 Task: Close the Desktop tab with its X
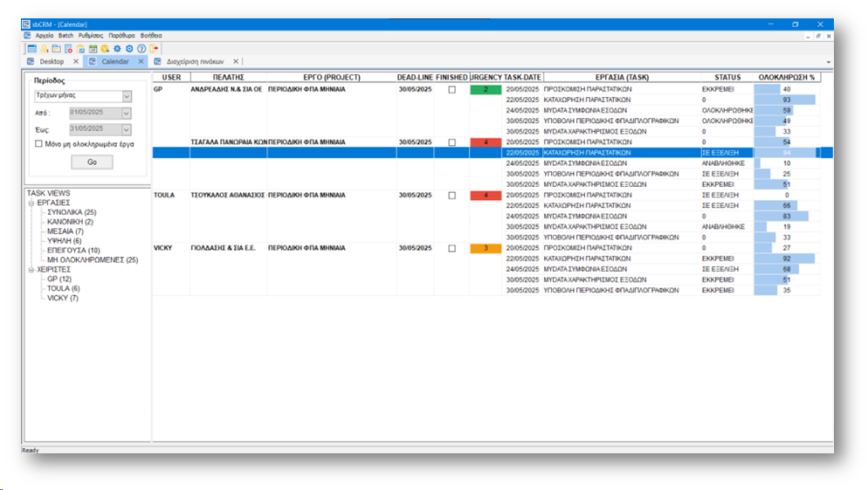(76, 62)
